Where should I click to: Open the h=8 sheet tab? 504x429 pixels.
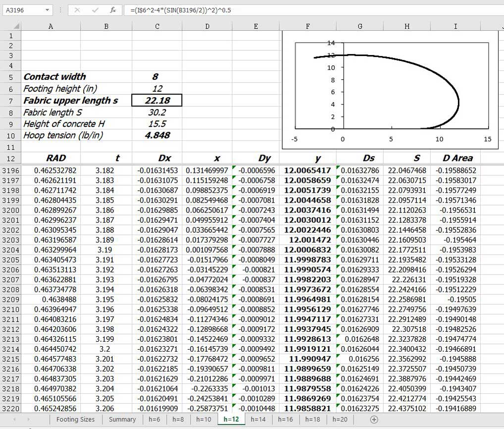[178, 420]
